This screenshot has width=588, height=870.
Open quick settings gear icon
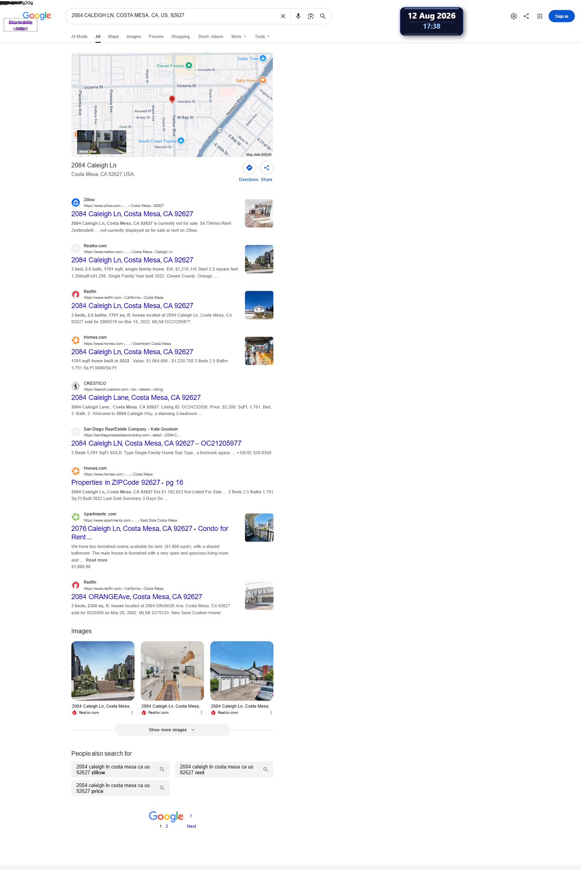point(514,16)
